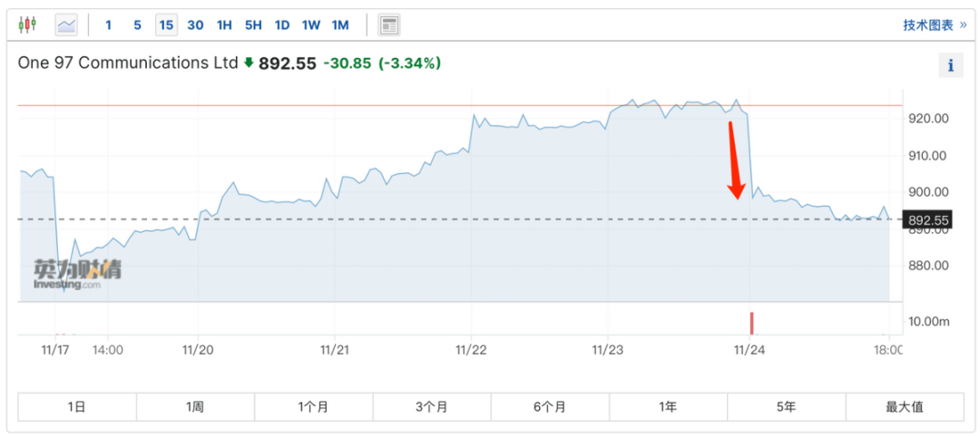Image resolution: width=980 pixels, height=437 pixels.
Task: Click the One 97 Communications Ltd title
Action: [127, 63]
